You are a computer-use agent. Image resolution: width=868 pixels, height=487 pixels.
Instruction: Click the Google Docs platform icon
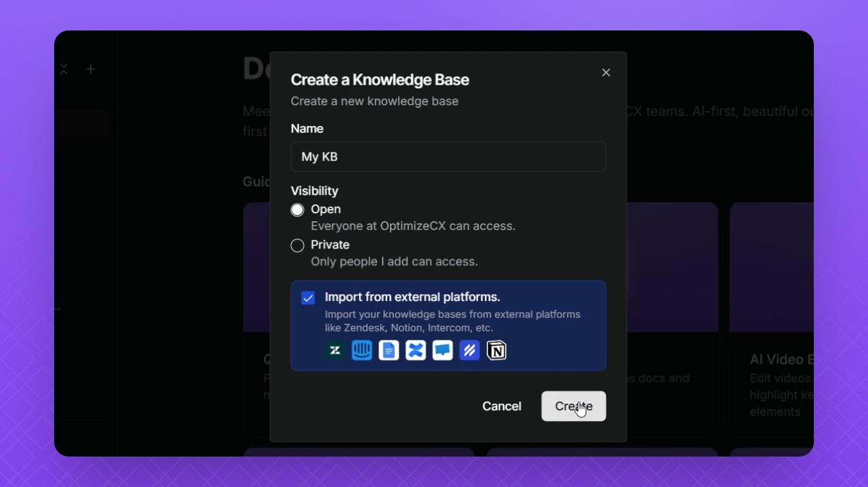coord(389,350)
